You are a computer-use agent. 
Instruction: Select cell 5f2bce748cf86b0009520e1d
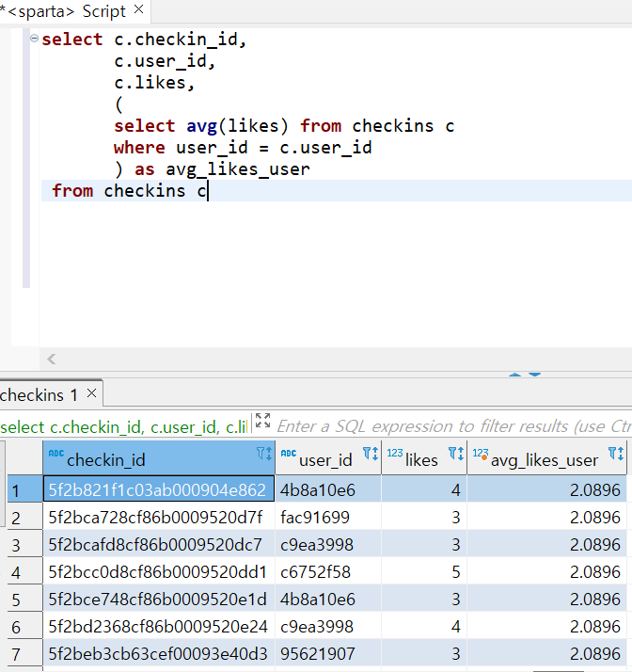159,600
